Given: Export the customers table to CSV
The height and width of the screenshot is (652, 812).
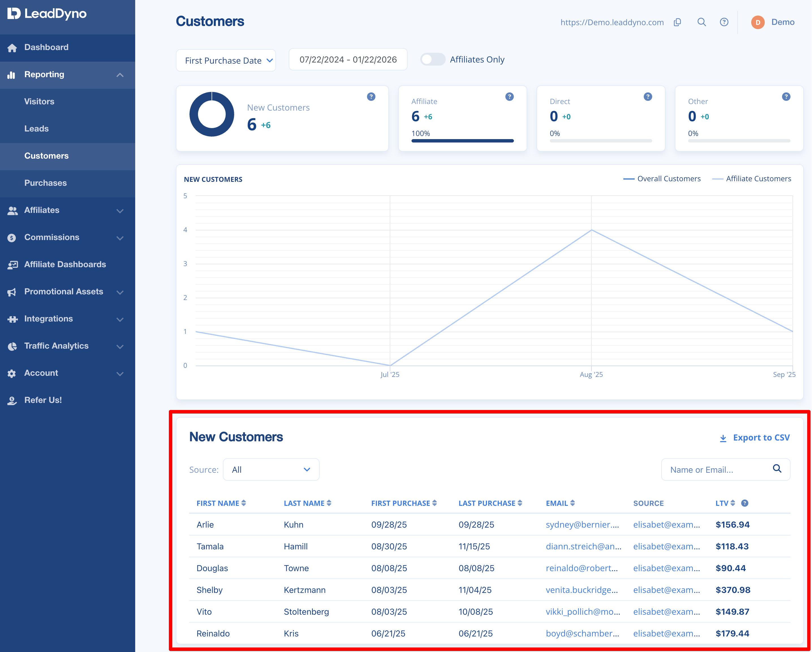Looking at the screenshot, I should (754, 437).
